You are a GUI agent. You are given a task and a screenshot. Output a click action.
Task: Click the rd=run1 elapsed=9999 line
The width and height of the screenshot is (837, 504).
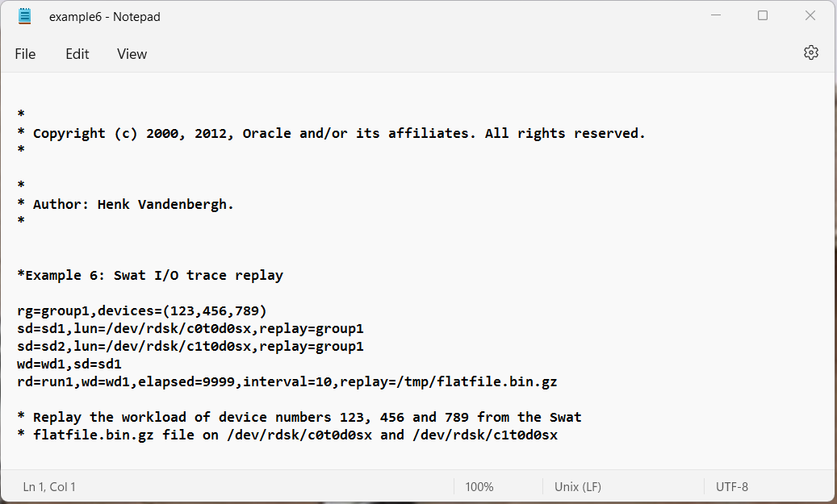[x=287, y=382]
